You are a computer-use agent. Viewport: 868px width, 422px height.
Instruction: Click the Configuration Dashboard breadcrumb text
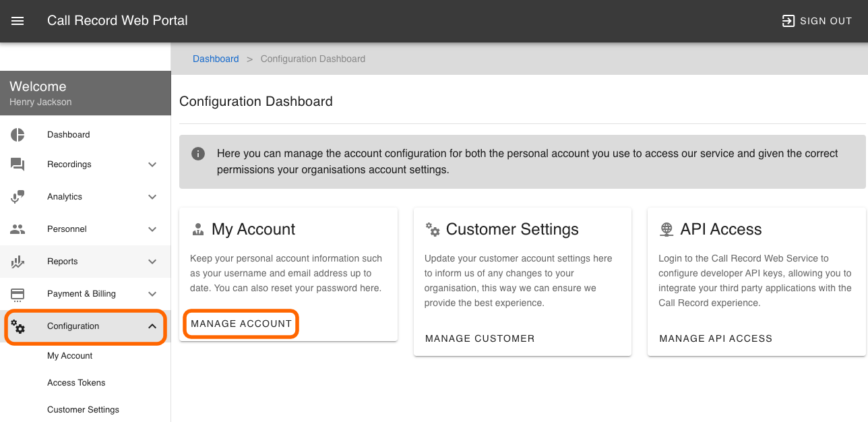tap(313, 59)
